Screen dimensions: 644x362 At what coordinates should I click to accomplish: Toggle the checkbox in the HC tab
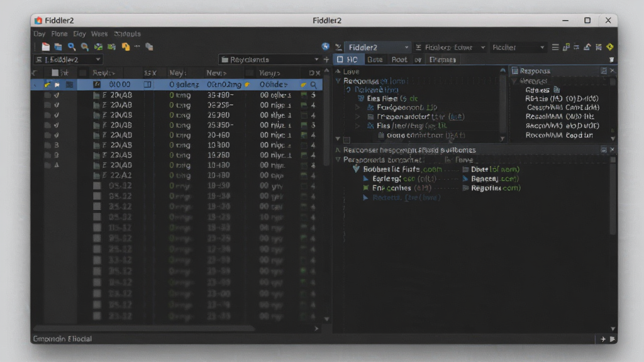coord(340,60)
